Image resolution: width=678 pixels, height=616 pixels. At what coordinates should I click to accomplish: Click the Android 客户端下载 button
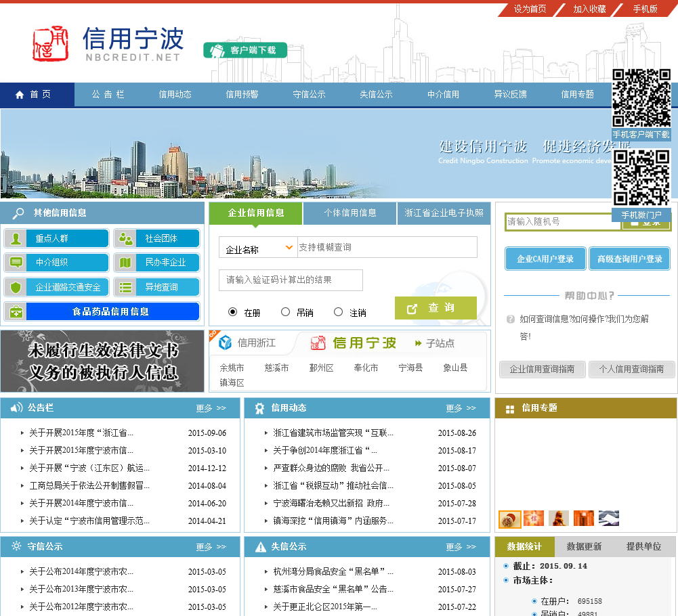pos(245,50)
